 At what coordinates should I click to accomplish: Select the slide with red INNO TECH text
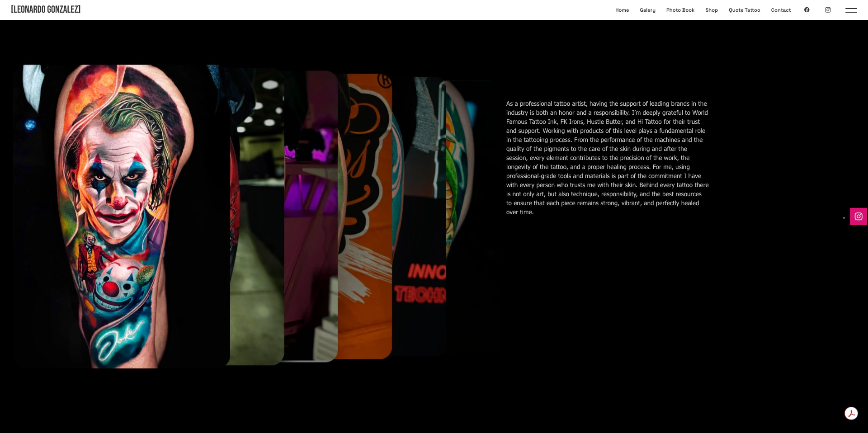[x=419, y=216]
